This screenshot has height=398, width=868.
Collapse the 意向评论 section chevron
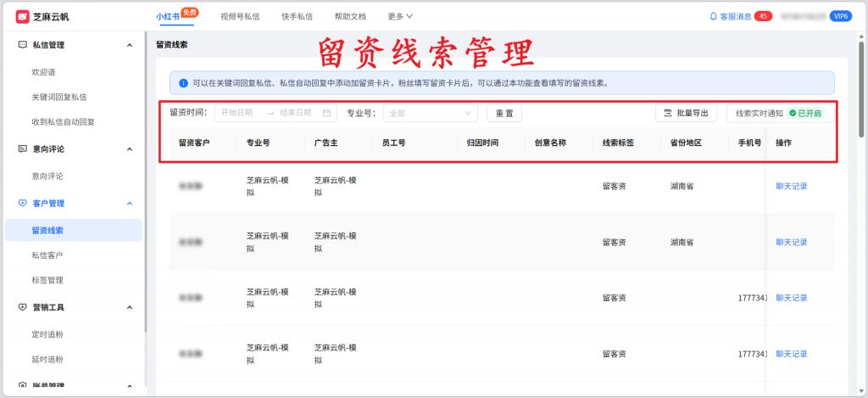tap(130, 149)
